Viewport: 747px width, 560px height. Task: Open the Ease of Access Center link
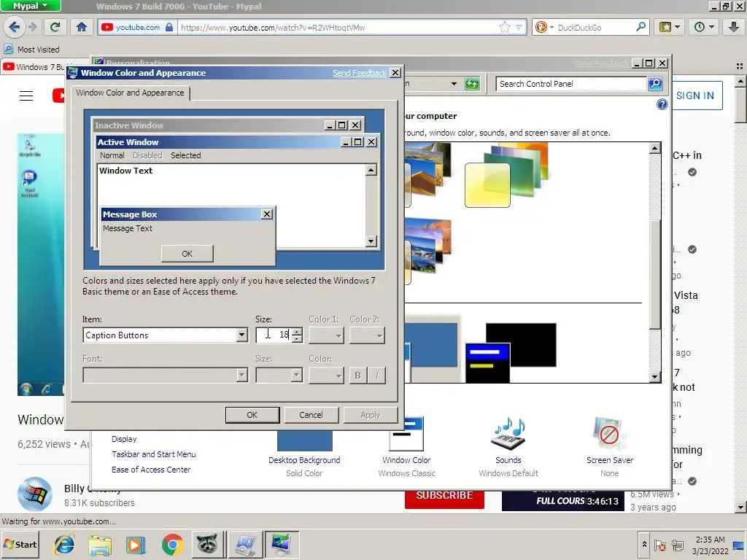(151, 470)
